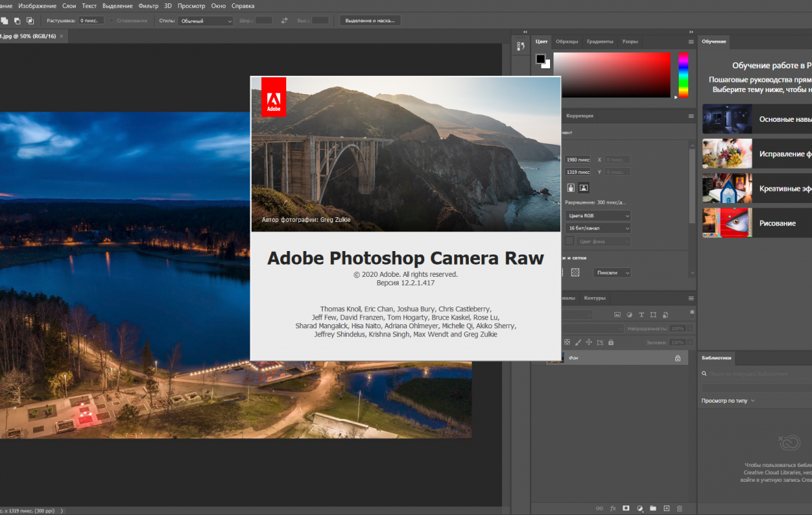Viewport: 812px width, 515px height.
Task: Open the Layers panel menu icon
Action: [x=691, y=298]
